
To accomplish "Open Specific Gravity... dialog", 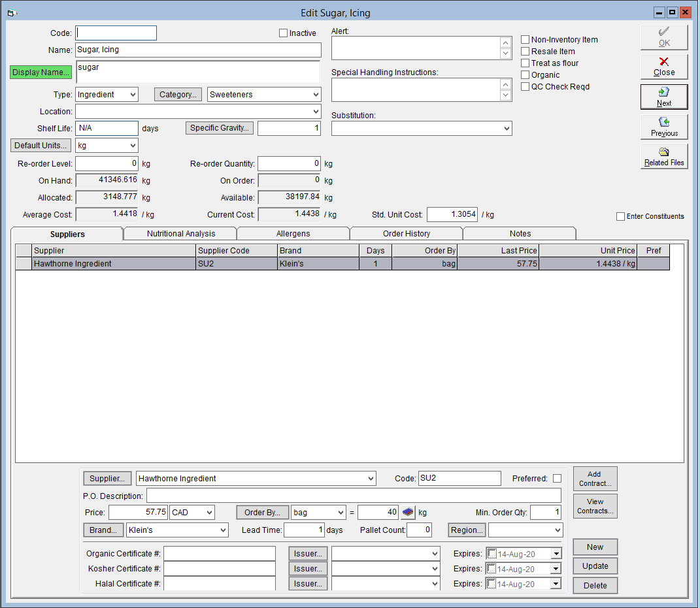I will [x=220, y=128].
